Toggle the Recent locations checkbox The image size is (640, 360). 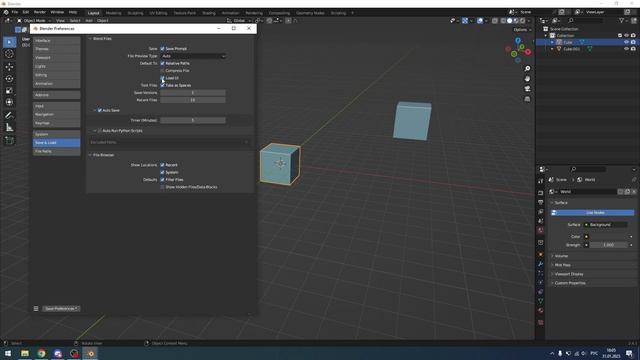point(162,165)
